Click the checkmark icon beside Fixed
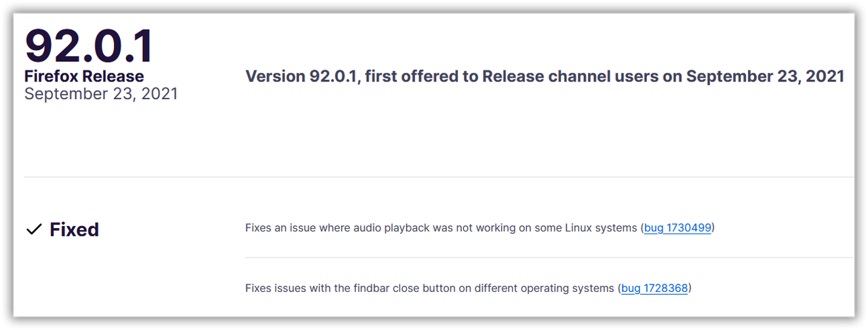The width and height of the screenshot is (868, 330). coord(34,230)
